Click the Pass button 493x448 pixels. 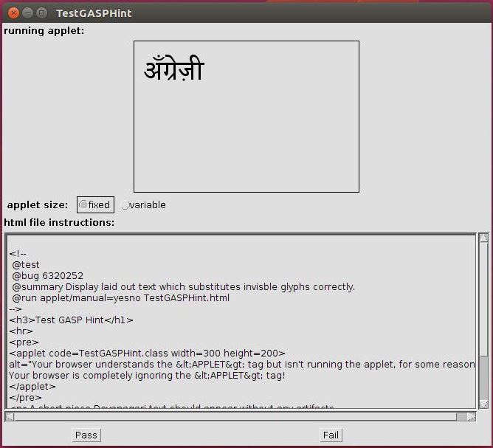tap(86, 435)
